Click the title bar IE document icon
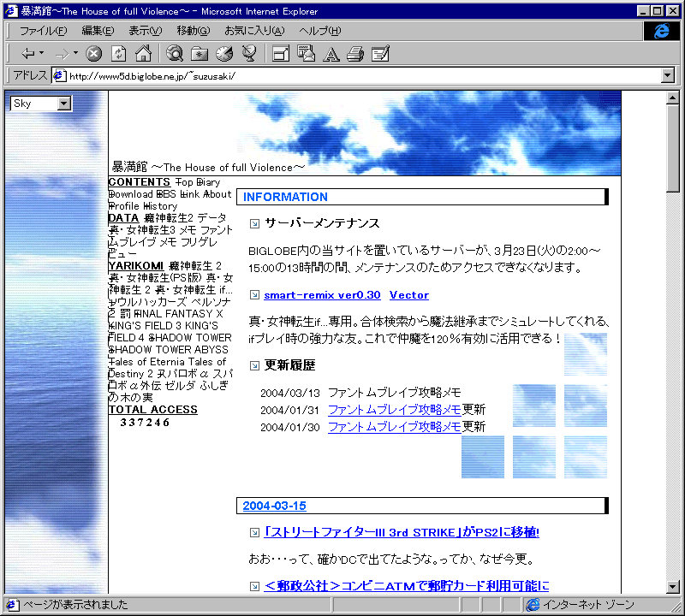Image resolution: width=685 pixels, height=616 pixels. 11,11
